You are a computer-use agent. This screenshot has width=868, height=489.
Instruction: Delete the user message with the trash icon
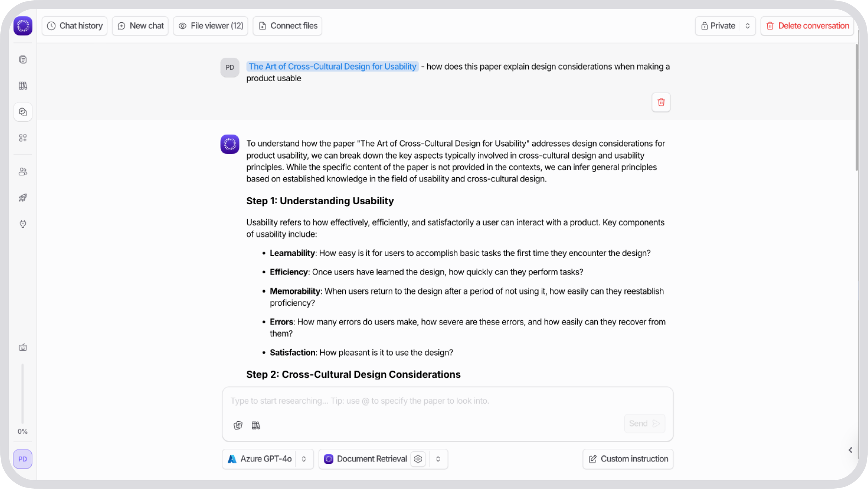tap(661, 102)
